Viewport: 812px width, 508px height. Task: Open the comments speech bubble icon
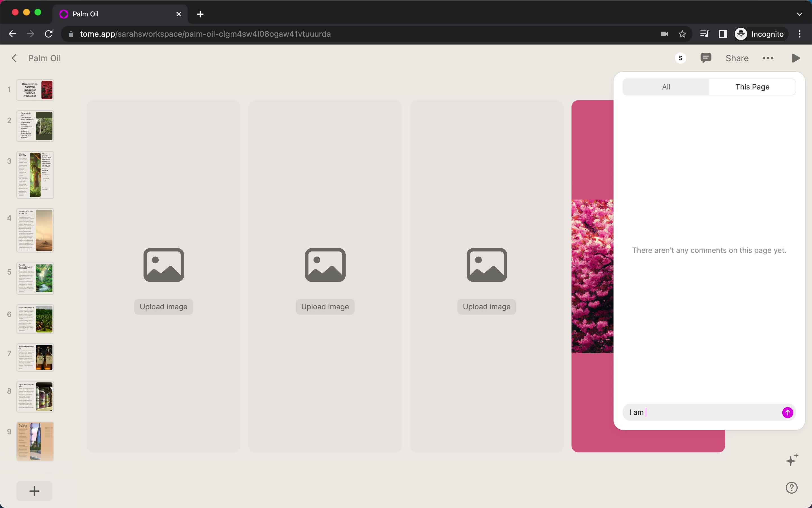(x=706, y=58)
